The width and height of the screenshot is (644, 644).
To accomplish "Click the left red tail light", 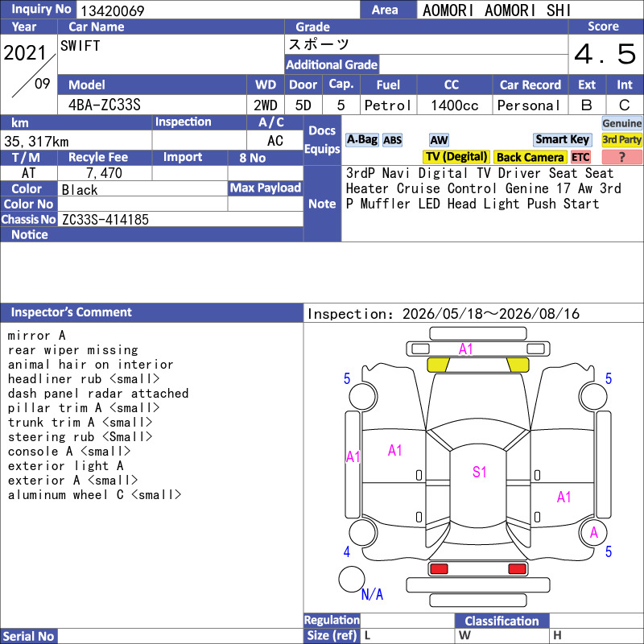I will (x=439, y=569).
